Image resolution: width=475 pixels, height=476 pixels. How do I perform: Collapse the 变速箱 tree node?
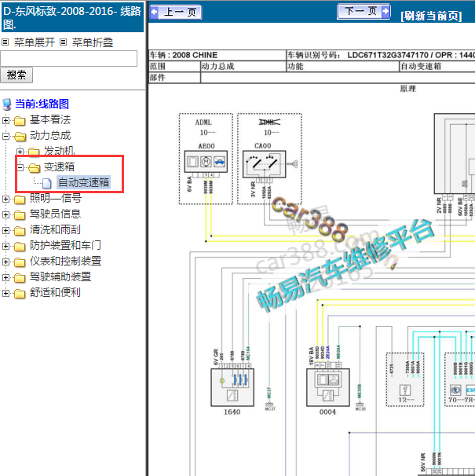20,167
